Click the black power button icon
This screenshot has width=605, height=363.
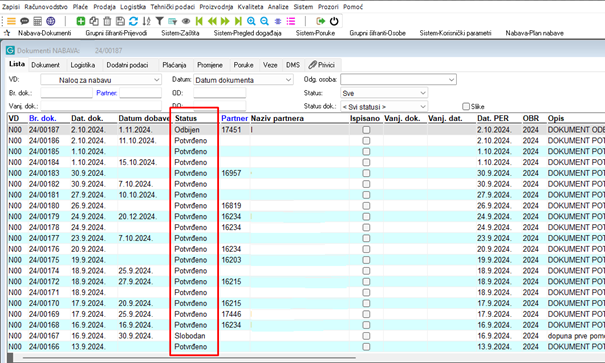coord(334,21)
